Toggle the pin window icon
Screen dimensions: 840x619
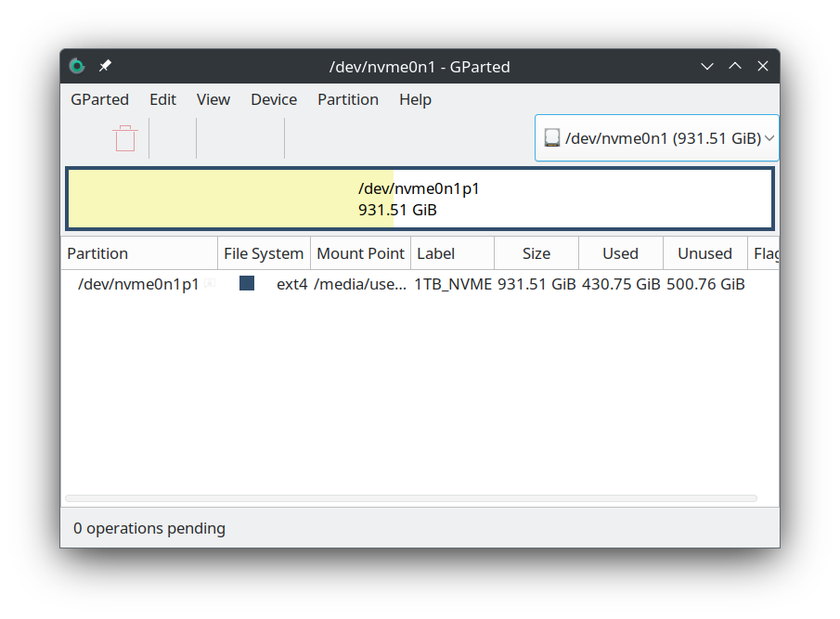tap(105, 66)
